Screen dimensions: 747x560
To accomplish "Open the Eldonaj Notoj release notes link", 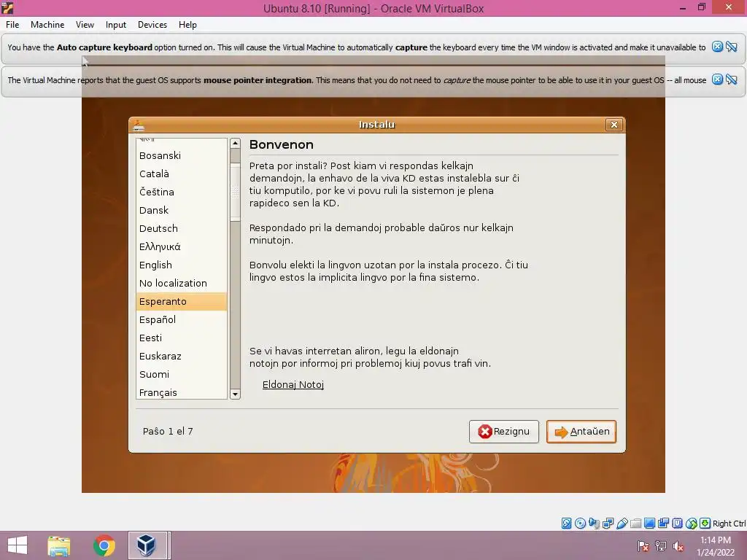I will (x=293, y=384).
